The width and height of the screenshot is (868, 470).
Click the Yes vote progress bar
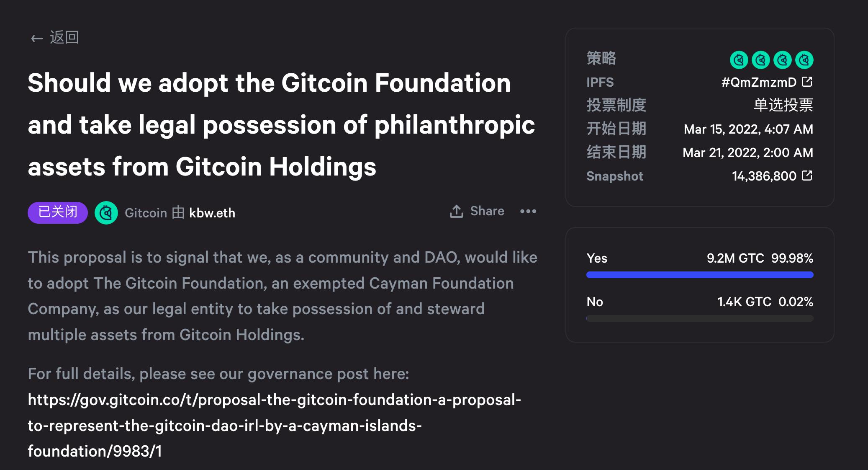(x=699, y=275)
